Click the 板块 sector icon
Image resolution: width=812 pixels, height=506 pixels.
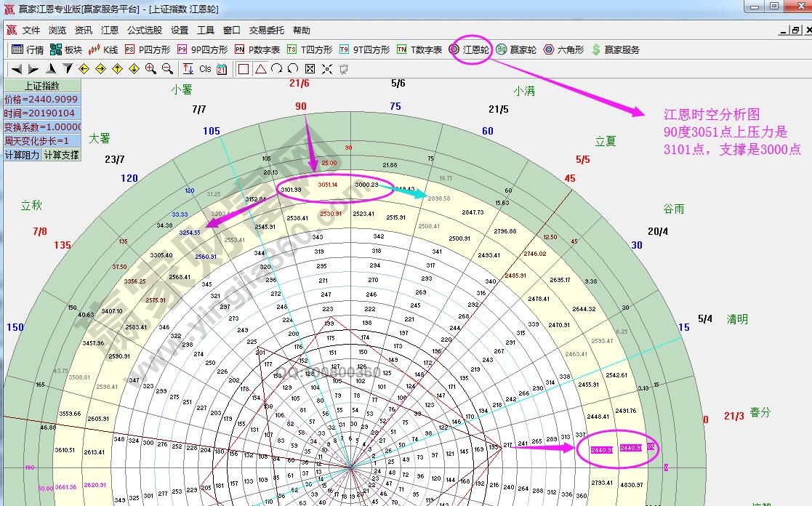tap(65, 50)
